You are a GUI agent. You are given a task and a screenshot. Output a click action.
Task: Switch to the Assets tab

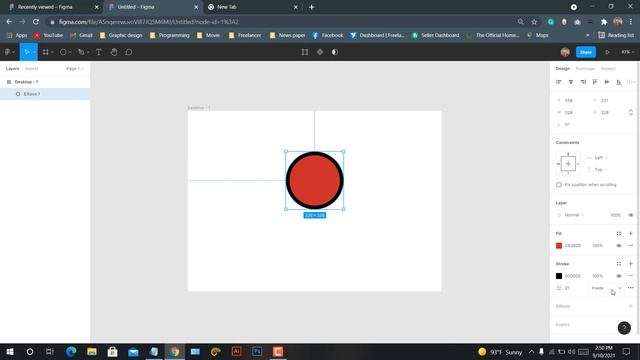(31, 69)
